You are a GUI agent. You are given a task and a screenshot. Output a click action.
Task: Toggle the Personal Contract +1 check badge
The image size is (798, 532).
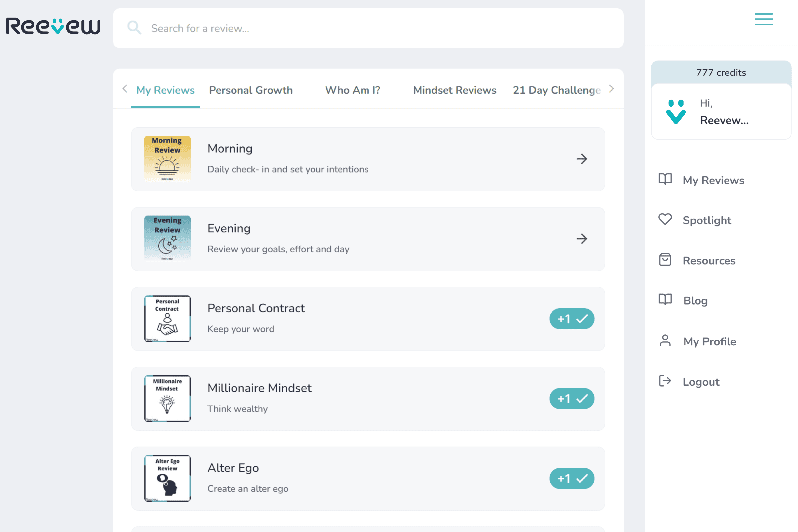(572, 319)
